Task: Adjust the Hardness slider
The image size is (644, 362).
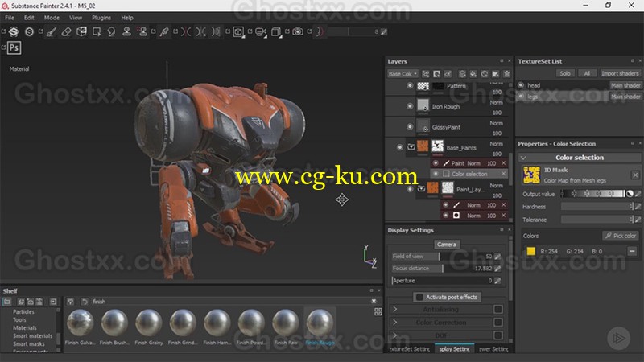Action: [597, 207]
